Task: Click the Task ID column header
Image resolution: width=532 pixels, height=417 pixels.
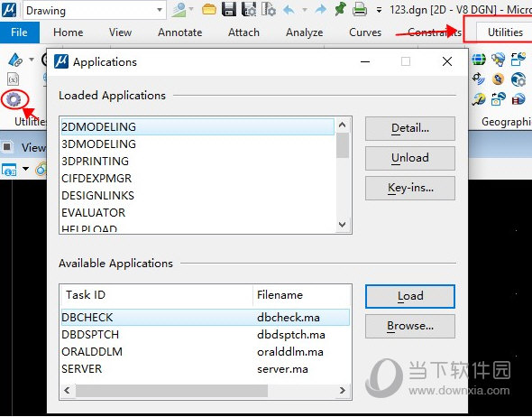Action: coord(157,295)
